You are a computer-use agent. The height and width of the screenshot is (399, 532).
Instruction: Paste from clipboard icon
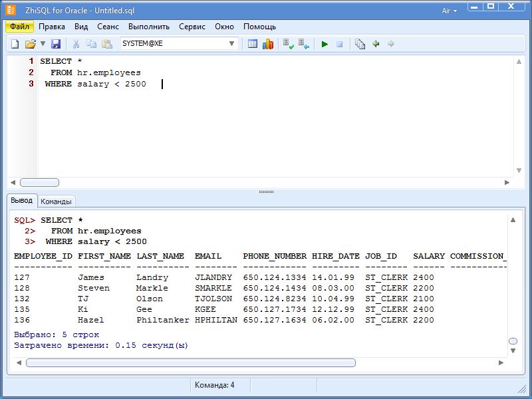[x=107, y=44]
